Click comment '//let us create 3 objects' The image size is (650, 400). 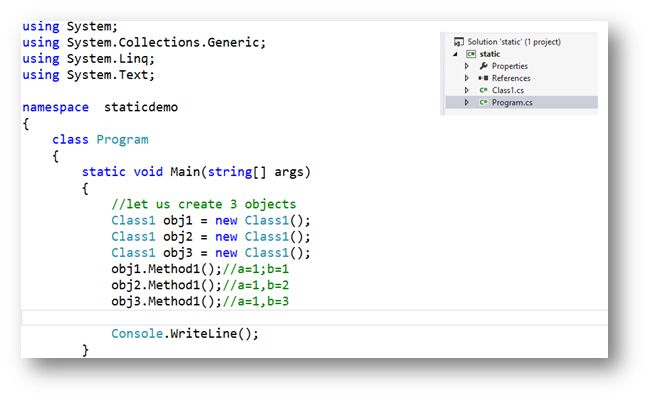click(204, 204)
